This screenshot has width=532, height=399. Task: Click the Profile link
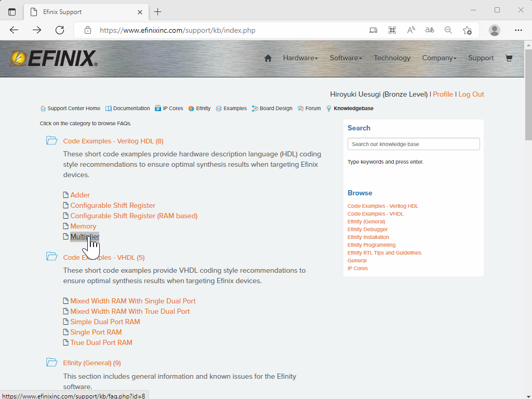pyautogui.click(x=443, y=95)
